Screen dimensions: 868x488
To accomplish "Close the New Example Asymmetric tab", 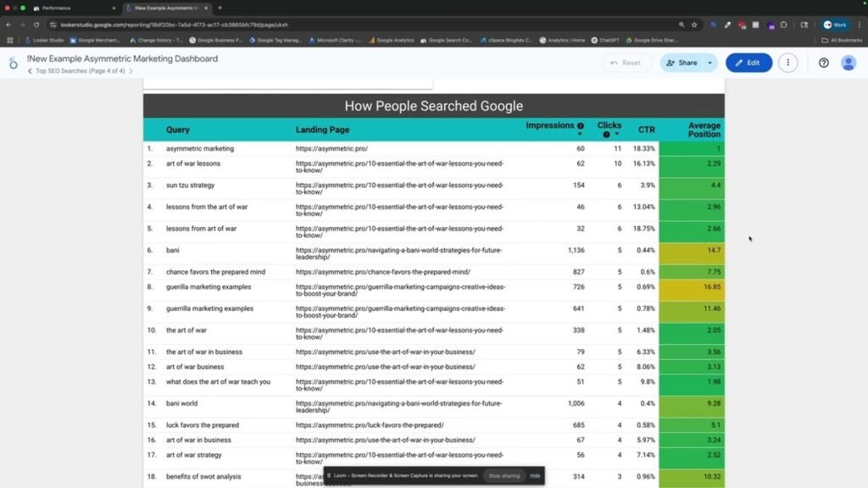I will (206, 8).
